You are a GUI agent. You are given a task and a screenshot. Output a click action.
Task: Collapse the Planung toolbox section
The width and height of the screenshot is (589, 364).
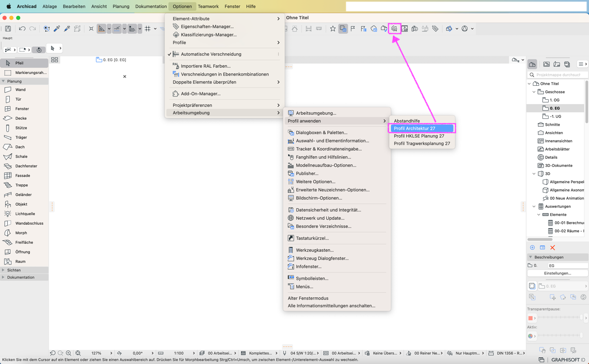tap(3, 81)
